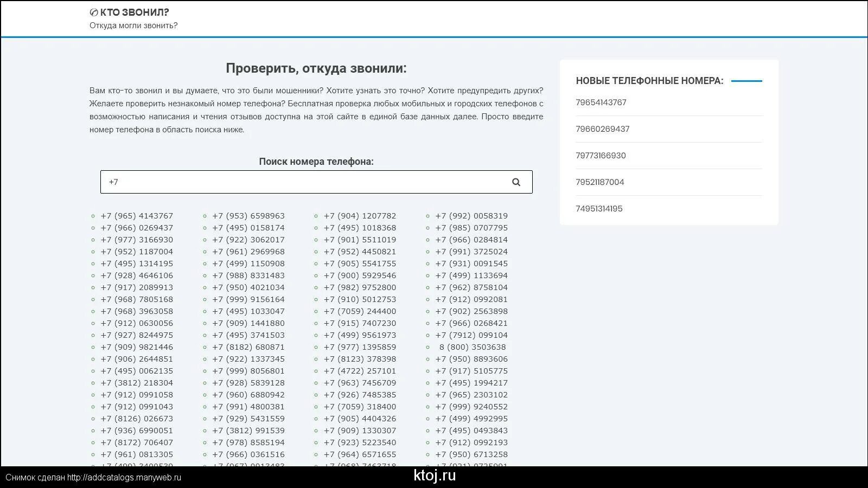868x488 pixels.
Task: Open number +7 (495) 1994217
Action: coord(471,383)
